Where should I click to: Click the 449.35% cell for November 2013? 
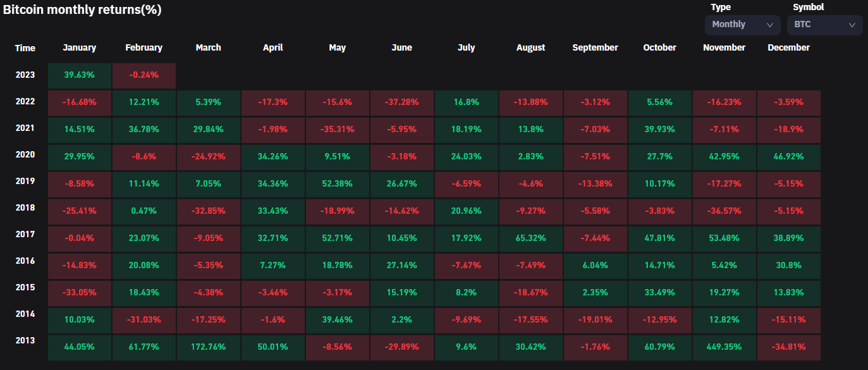pos(724,347)
